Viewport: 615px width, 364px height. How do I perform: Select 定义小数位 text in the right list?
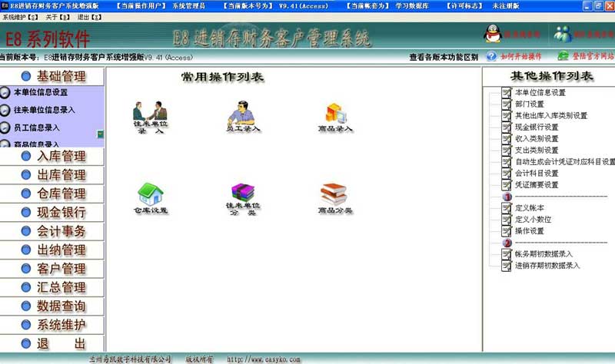point(533,220)
